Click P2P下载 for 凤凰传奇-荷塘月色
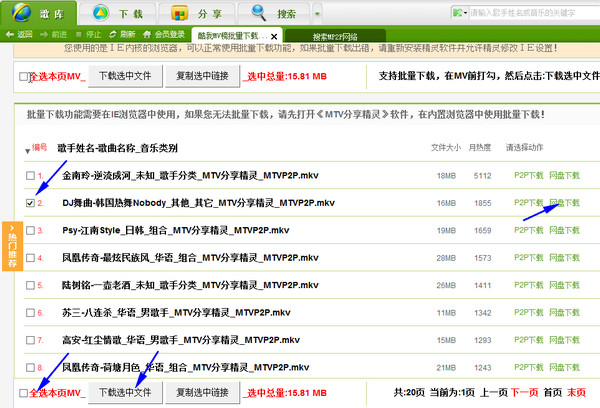The image size is (600, 408). [x=528, y=367]
